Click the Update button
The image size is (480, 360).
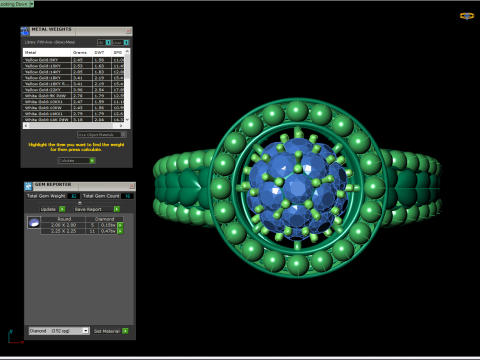point(49,209)
